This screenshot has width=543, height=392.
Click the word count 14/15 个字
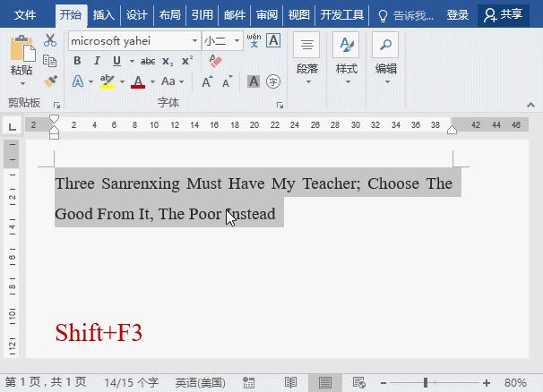click(131, 382)
